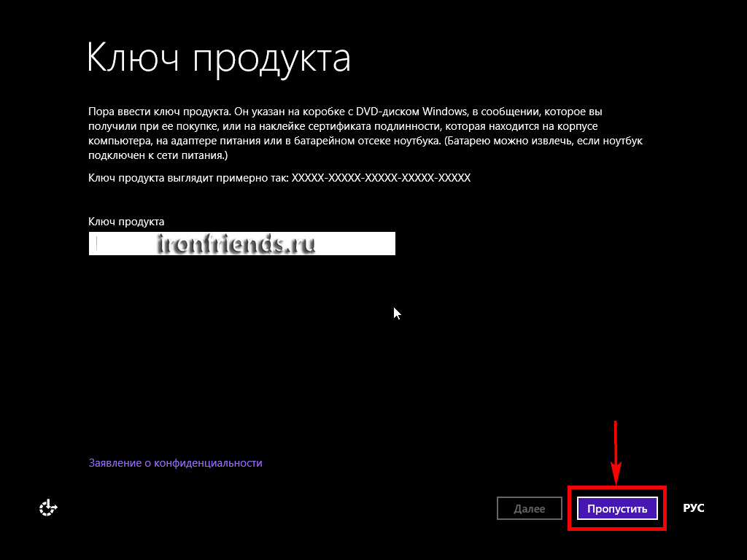Click the ironfriends.ru watermark in field
Screen dimensions: 747x560
[235, 244]
